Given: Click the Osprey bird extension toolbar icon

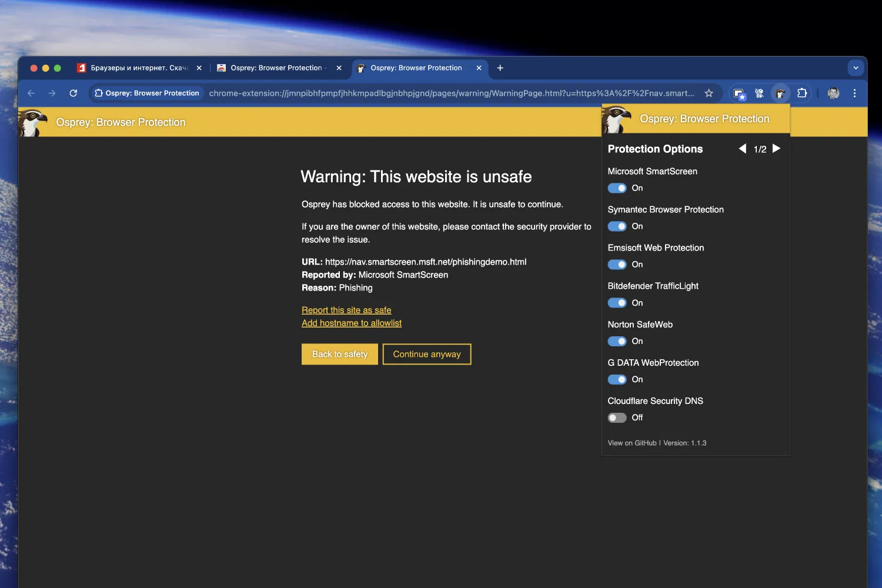Looking at the screenshot, I should click(x=780, y=93).
